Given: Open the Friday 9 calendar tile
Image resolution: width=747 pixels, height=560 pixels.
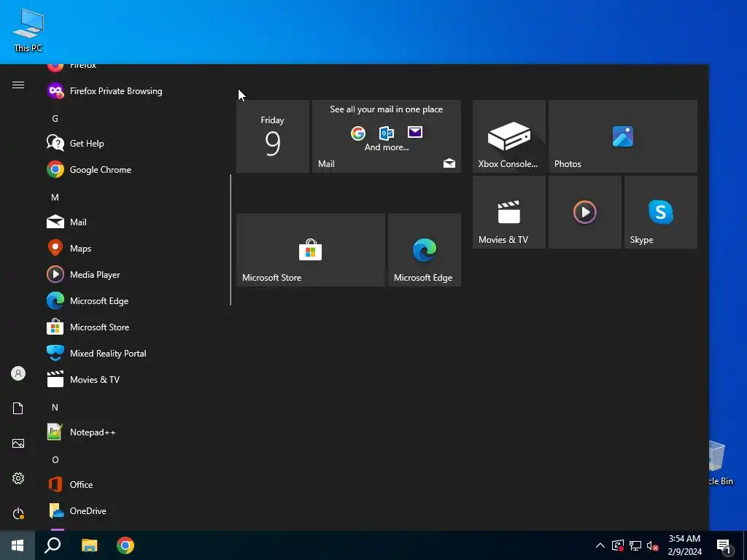Looking at the screenshot, I should (273, 136).
